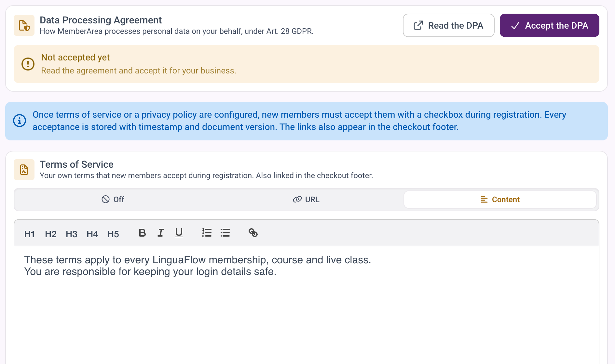Click 'Read the agreement and accept it for your business.'

139,71
